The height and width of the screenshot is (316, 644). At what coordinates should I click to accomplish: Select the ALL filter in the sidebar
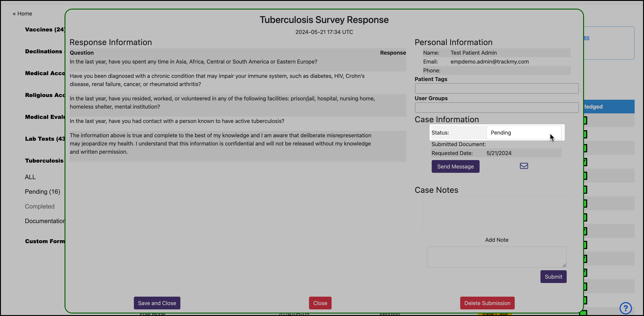pyautogui.click(x=30, y=177)
